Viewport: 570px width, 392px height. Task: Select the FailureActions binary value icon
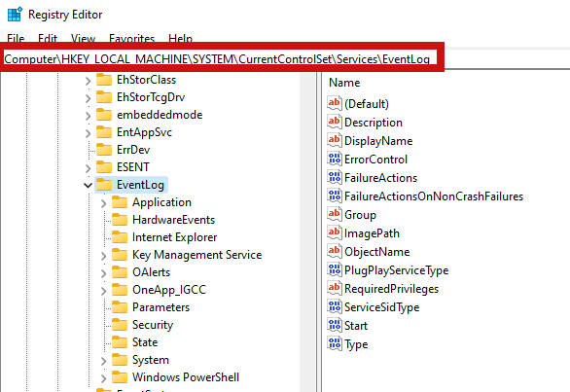(x=335, y=177)
